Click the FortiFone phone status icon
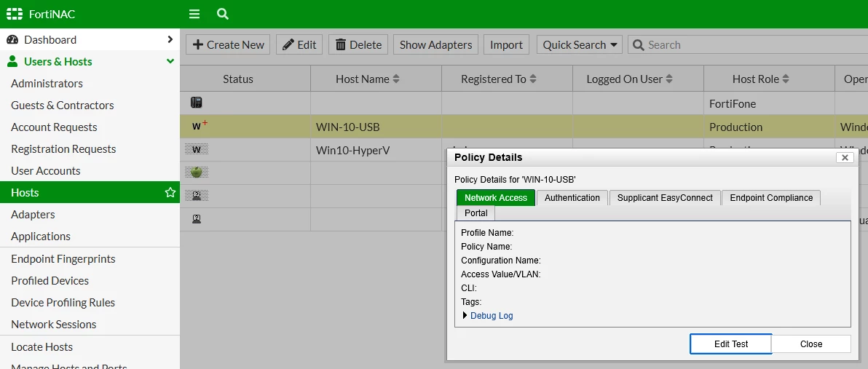Screen dimensions: 868x369 click(x=196, y=103)
